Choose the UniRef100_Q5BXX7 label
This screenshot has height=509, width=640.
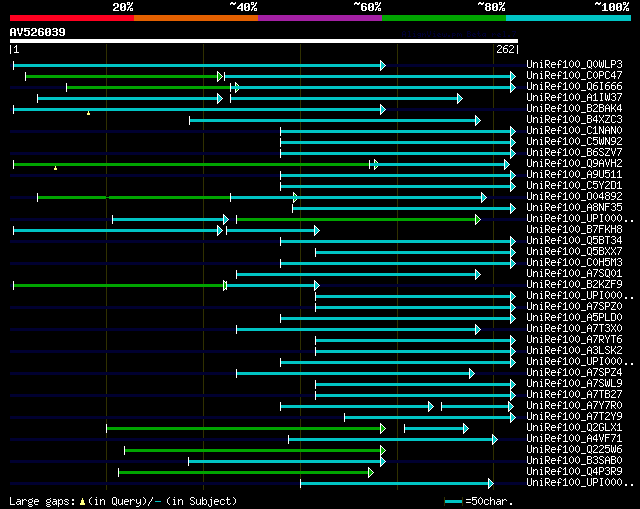coord(574,252)
